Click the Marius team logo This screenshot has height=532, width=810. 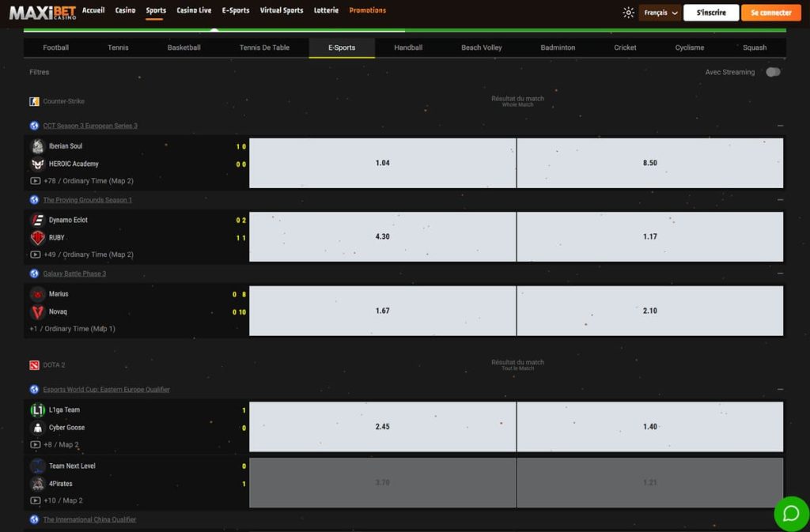tap(37, 294)
